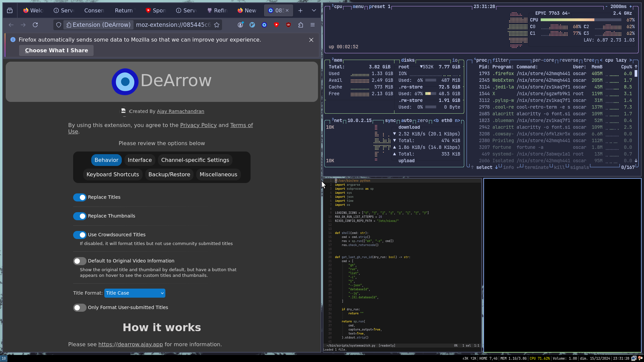Close the active 085 tab
This screenshot has width=644, height=362.
[x=287, y=10]
